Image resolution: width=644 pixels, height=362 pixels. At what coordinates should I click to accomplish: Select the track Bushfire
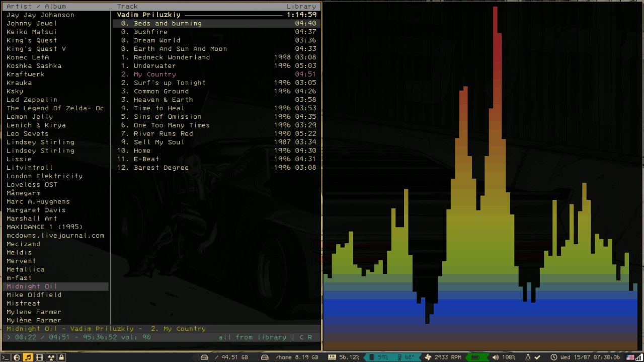[x=216, y=32]
